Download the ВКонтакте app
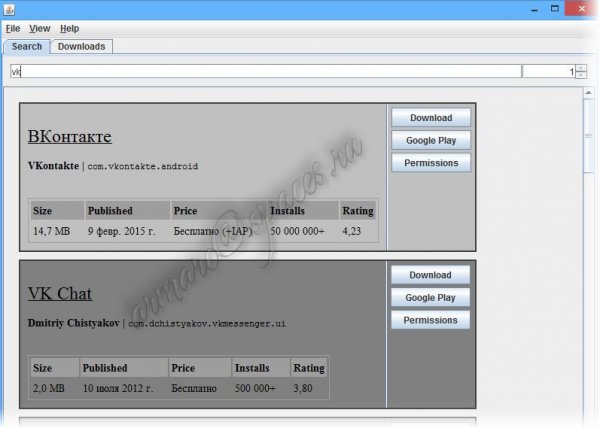The height and width of the screenshot is (428, 600). click(431, 118)
